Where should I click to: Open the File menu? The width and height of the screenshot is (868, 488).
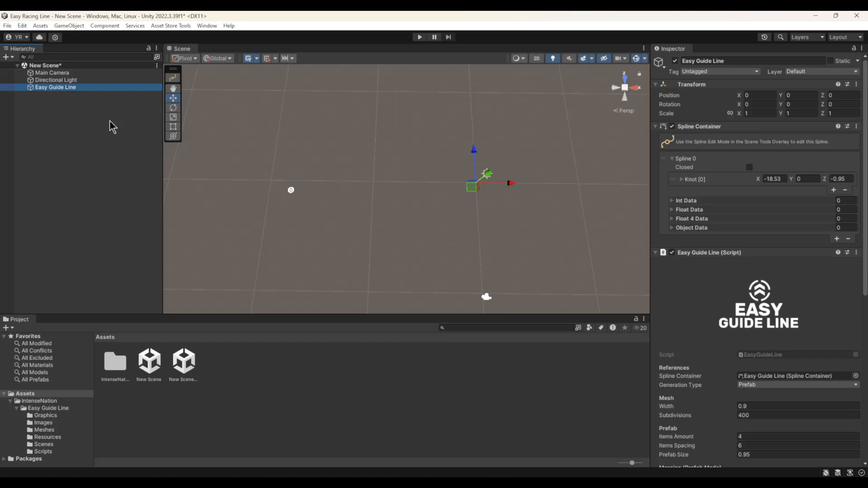pyautogui.click(x=7, y=26)
